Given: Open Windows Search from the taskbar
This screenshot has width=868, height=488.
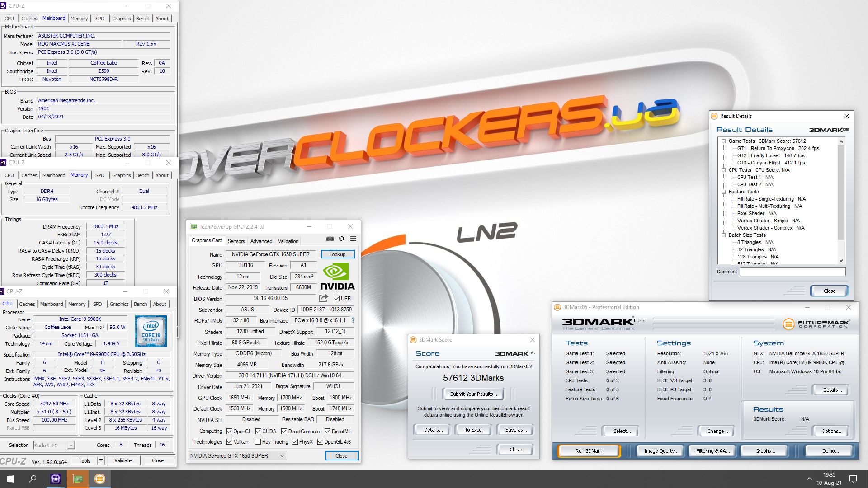Looking at the screenshot, I should point(33,479).
